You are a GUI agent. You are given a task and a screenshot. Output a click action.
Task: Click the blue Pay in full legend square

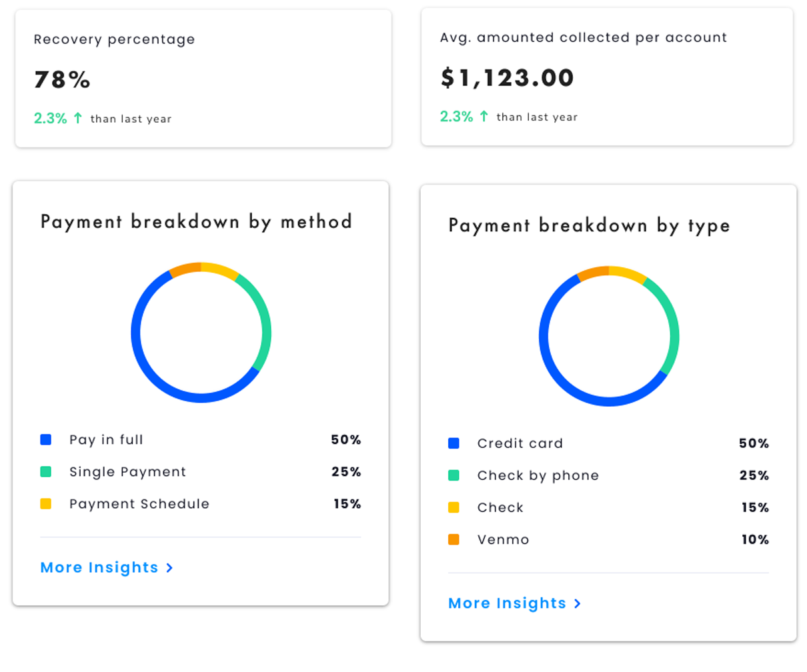[x=45, y=439]
